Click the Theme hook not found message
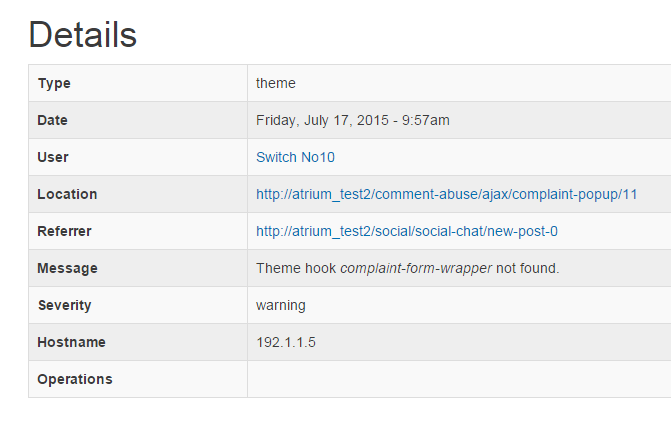 [x=407, y=268]
